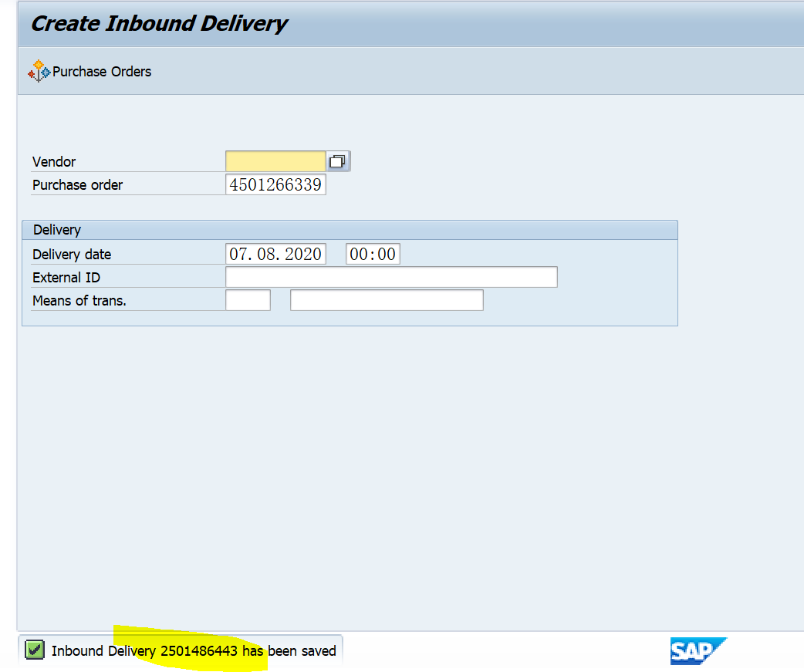This screenshot has width=804, height=672.
Task: Click the Create Inbound Delivery title
Action: (160, 24)
